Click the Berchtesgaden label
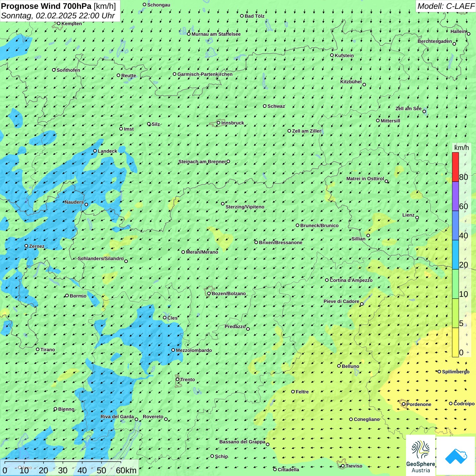 click(x=435, y=41)
